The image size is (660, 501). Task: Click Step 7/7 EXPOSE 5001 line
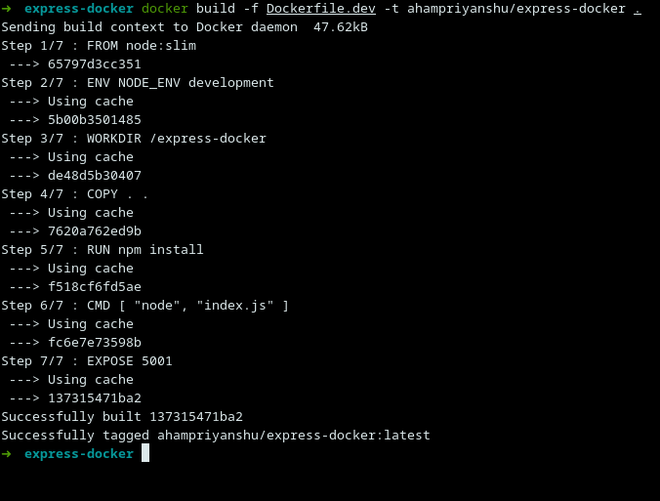(x=86, y=361)
